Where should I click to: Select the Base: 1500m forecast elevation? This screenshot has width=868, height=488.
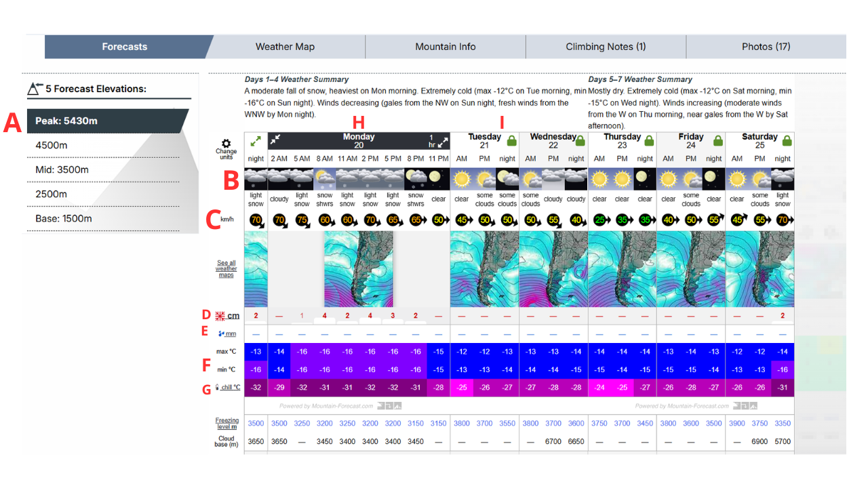pyautogui.click(x=103, y=219)
